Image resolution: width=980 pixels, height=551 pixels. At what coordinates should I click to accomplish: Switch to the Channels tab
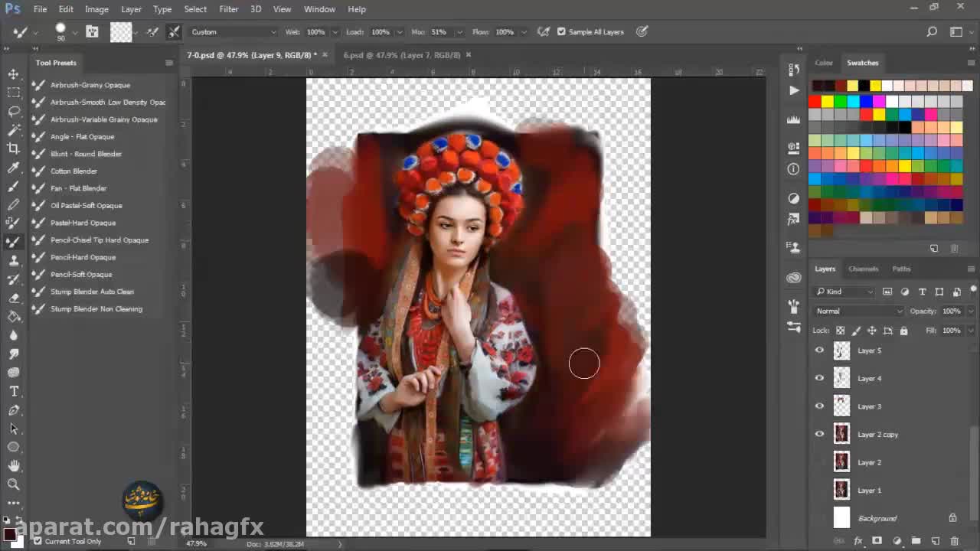click(x=863, y=269)
